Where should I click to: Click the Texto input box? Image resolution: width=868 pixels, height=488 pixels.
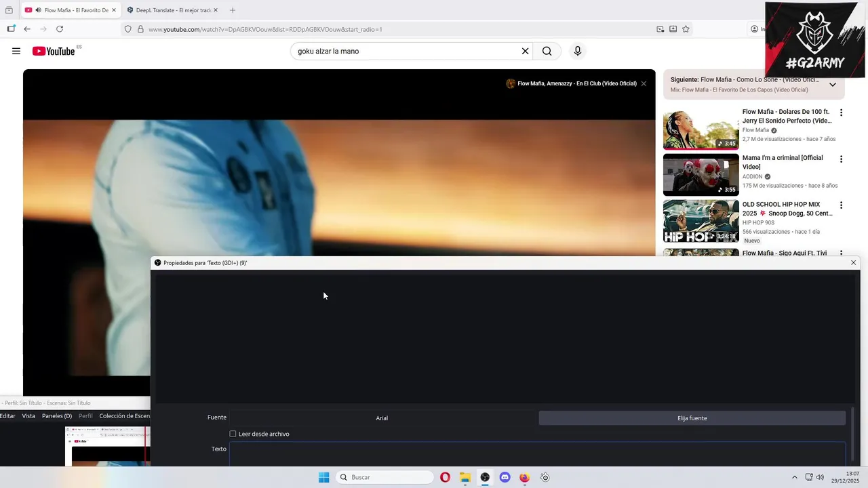click(537, 454)
